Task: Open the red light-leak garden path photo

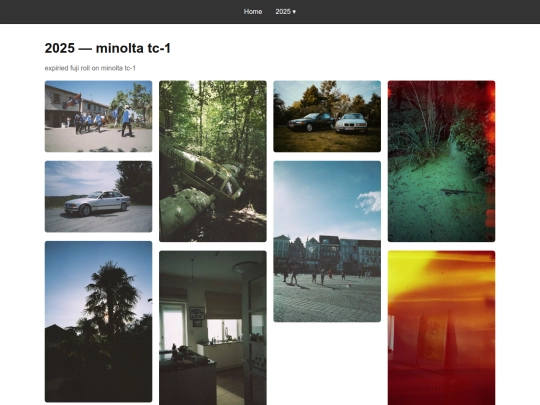Action: (442, 161)
